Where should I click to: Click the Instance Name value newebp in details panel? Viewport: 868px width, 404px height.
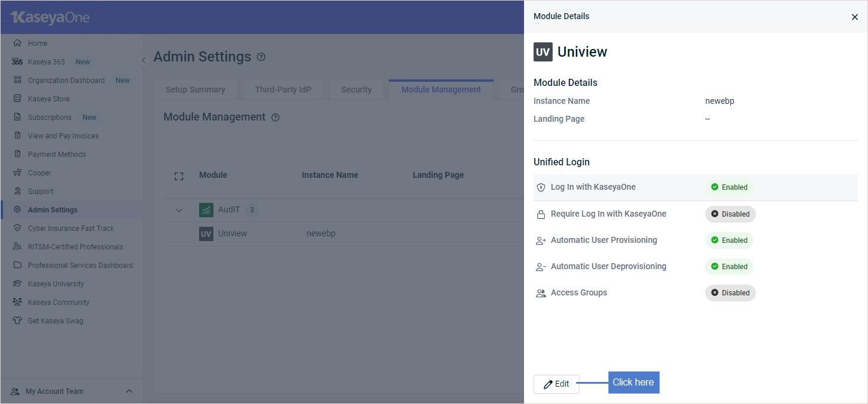tap(720, 101)
